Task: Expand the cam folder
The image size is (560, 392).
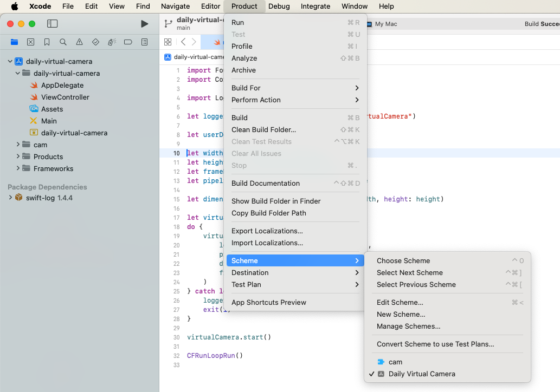Action: coord(18,145)
